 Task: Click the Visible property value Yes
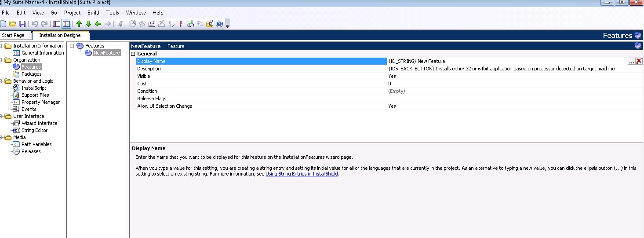coord(392,76)
